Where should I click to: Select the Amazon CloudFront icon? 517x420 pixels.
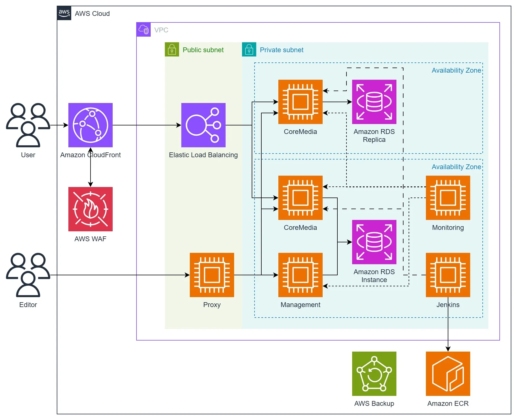click(x=91, y=125)
